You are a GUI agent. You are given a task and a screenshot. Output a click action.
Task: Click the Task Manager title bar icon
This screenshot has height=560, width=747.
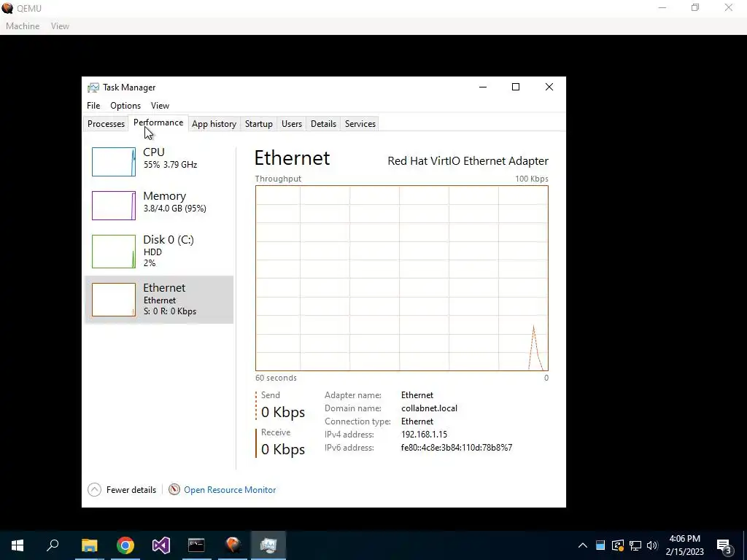(x=93, y=87)
